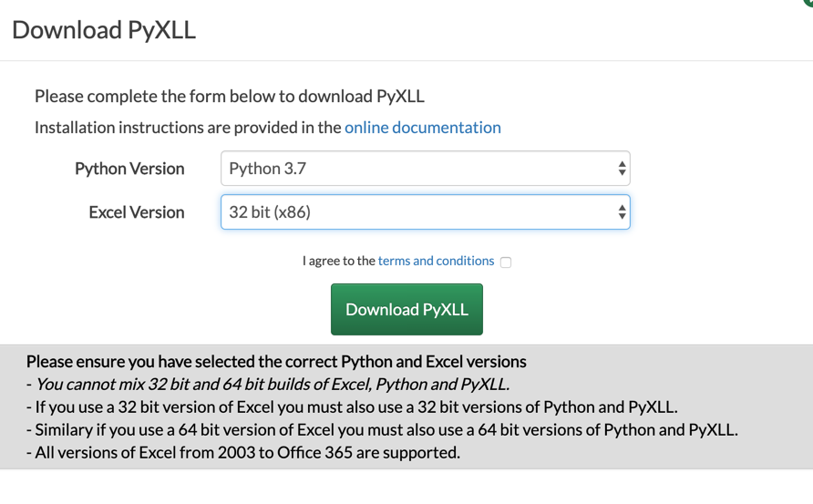The height and width of the screenshot is (504, 813).
Task: Click the Excel Version field label
Action: pyautogui.click(x=137, y=212)
